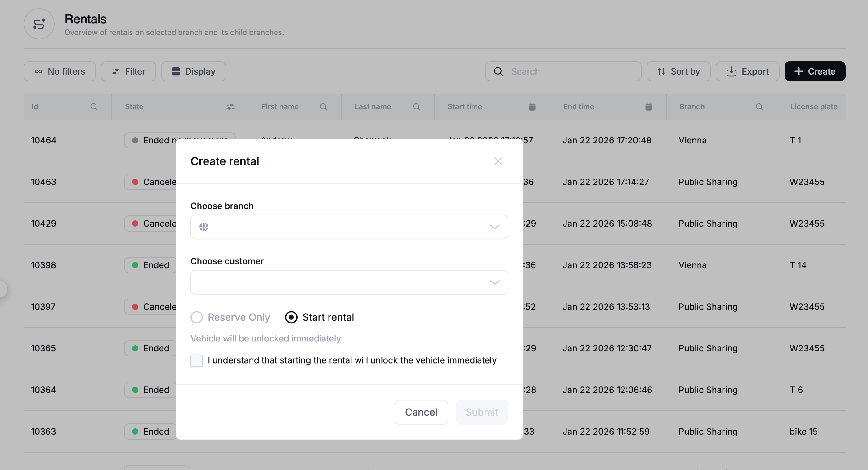This screenshot has width=868, height=470.
Task: Open the Start time calendar icon
Action: (x=532, y=107)
